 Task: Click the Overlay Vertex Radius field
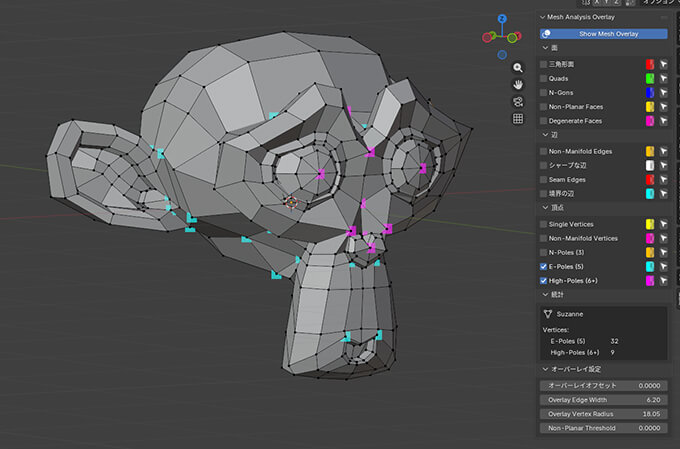pyautogui.click(x=604, y=414)
